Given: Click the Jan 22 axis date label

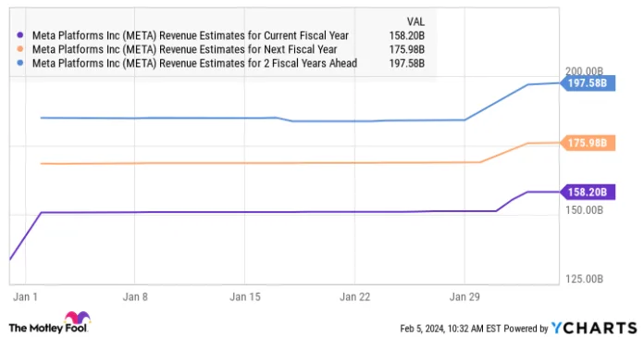Looking at the screenshot, I should 355,296.
